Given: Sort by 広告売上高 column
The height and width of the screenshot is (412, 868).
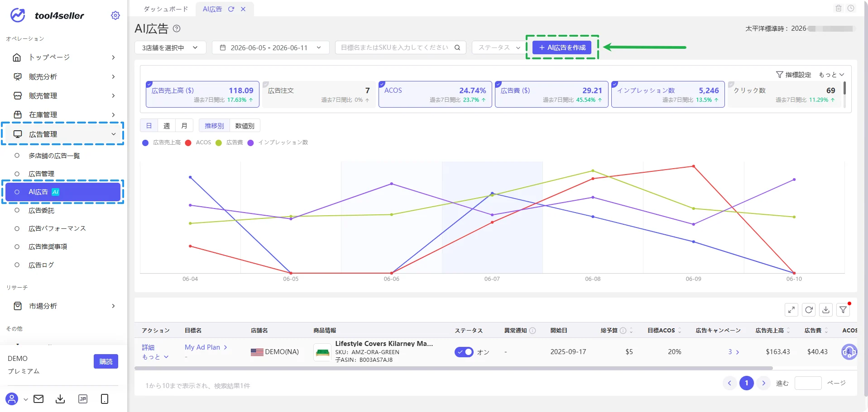Looking at the screenshot, I should [x=788, y=331].
